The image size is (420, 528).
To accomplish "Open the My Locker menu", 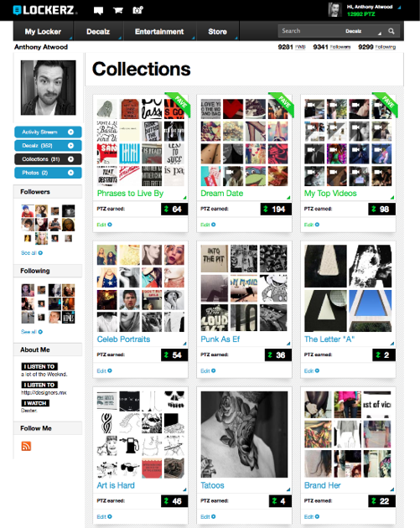I will (43, 32).
